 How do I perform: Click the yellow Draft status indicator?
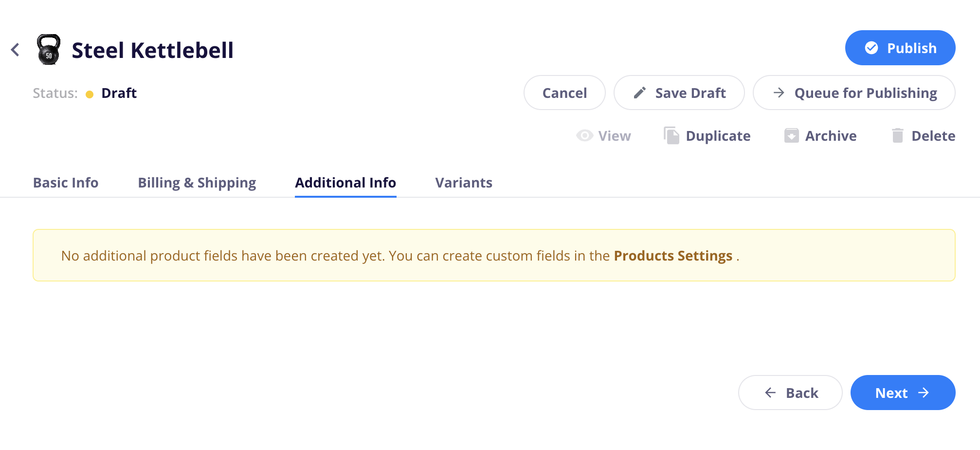pos(90,94)
